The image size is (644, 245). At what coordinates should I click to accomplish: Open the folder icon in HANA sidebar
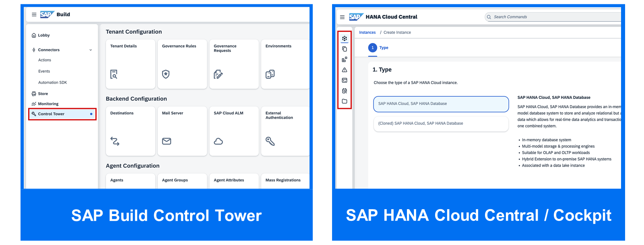pyautogui.click(x=345, y=101)
